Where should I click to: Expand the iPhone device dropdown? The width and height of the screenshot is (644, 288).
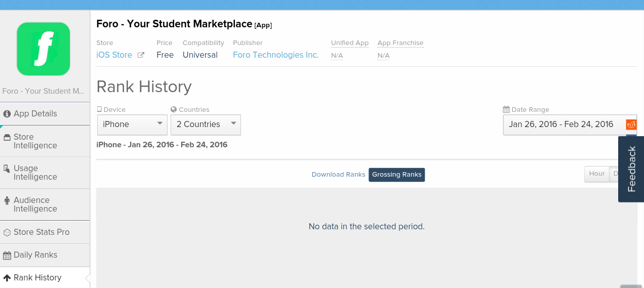132,125
